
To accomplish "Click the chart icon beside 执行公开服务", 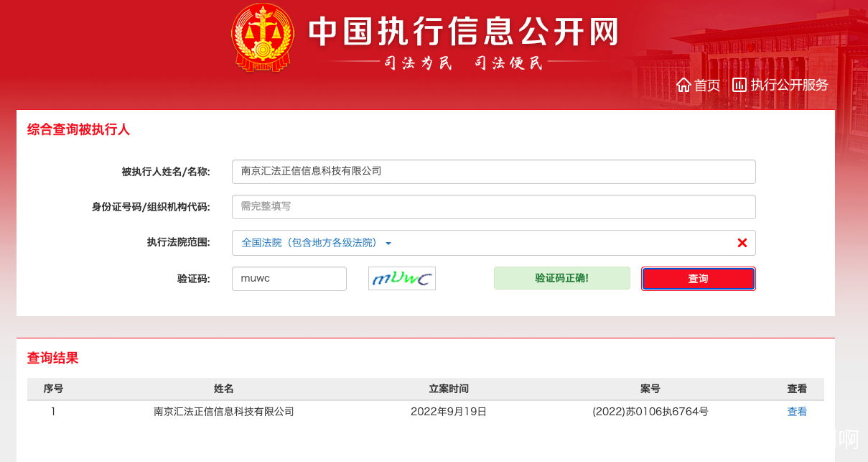I will pos(739,85).
